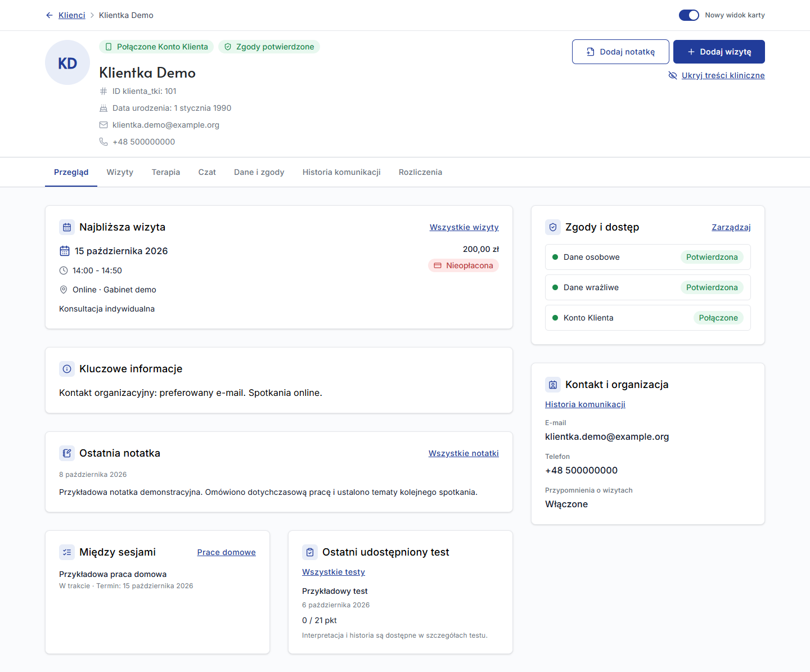Click the Konto Klienta access row
This screenshot has height=672, width=810.
[648, 318]
